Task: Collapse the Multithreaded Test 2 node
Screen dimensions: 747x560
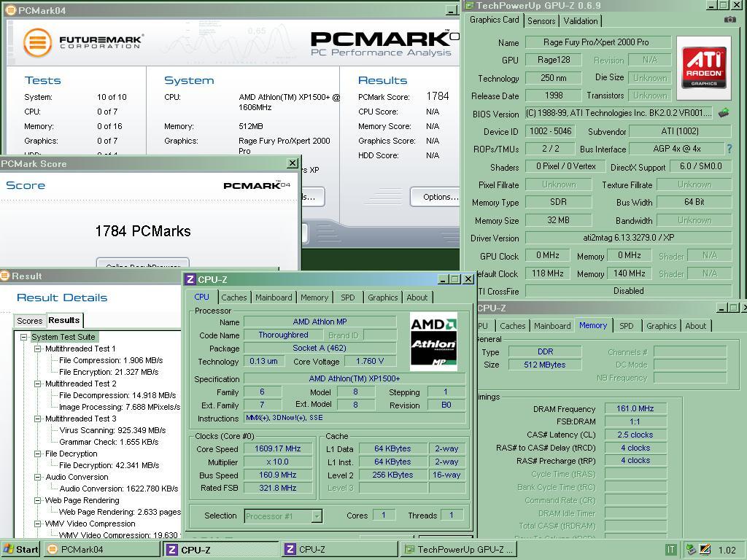Action: point(38,384)
